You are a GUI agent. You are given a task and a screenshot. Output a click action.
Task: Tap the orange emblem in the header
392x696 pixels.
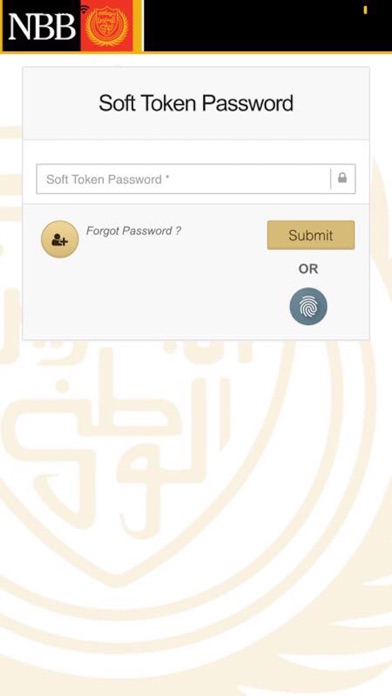pos(107,27)
